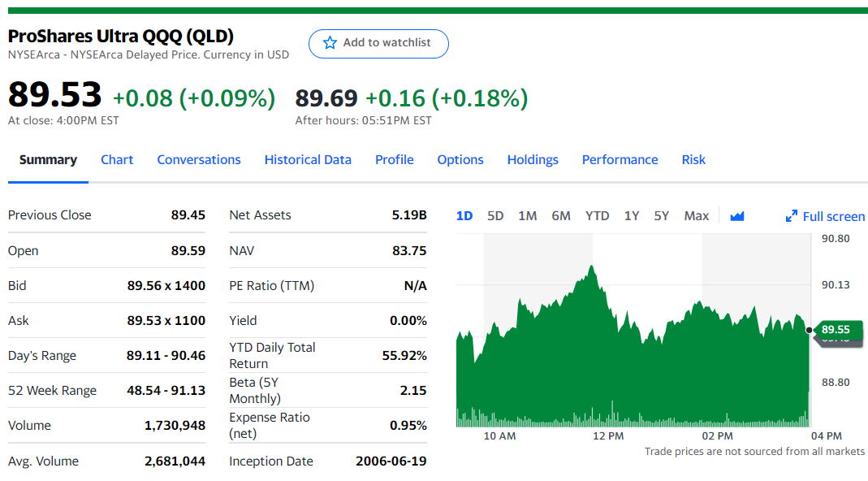The image size is (868, 481).
Task: Switch to the Performance tab
Action: click(x=620, y=159)
